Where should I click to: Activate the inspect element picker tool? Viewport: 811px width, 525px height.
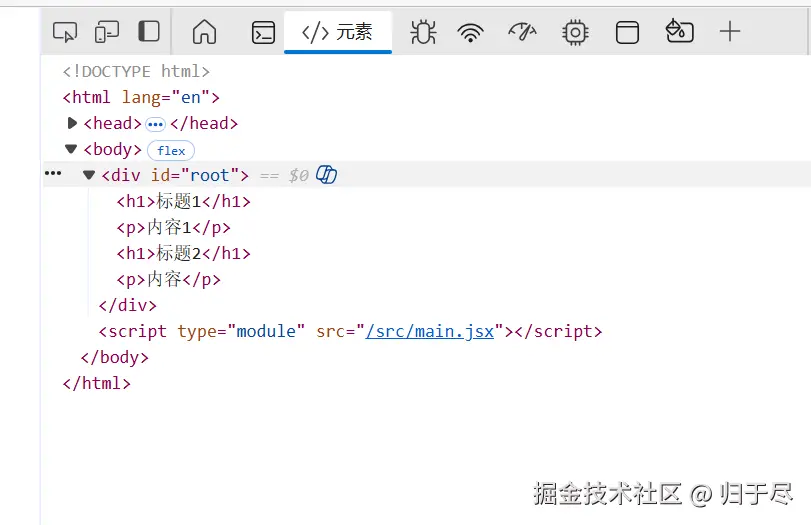[65, 32]
